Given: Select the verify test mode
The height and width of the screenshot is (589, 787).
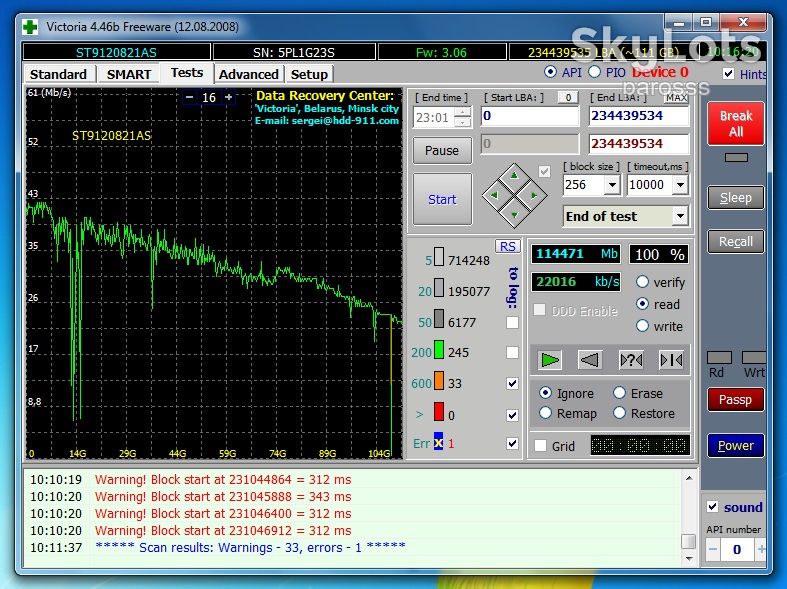Looking at the screenshot, I should [642, 281].
